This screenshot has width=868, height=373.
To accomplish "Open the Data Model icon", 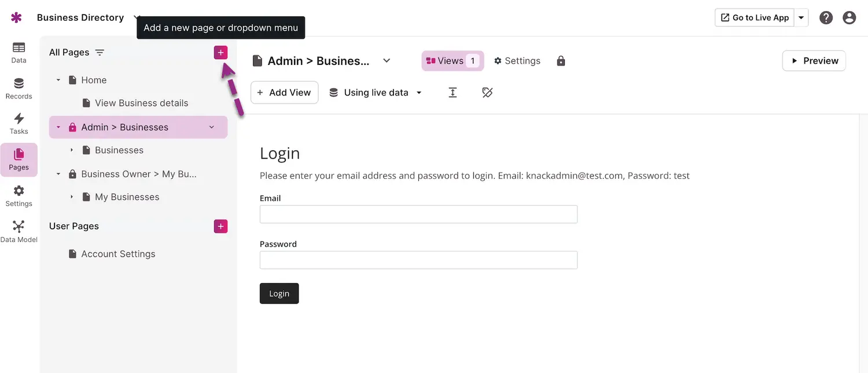I will [19, 231].
